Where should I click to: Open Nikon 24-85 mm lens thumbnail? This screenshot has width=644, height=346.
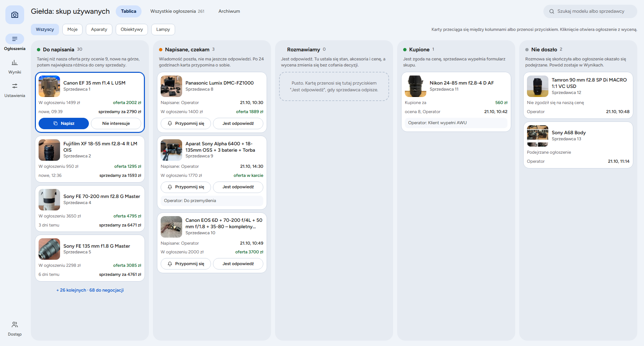pyautogui.click(x=416, y=86)
